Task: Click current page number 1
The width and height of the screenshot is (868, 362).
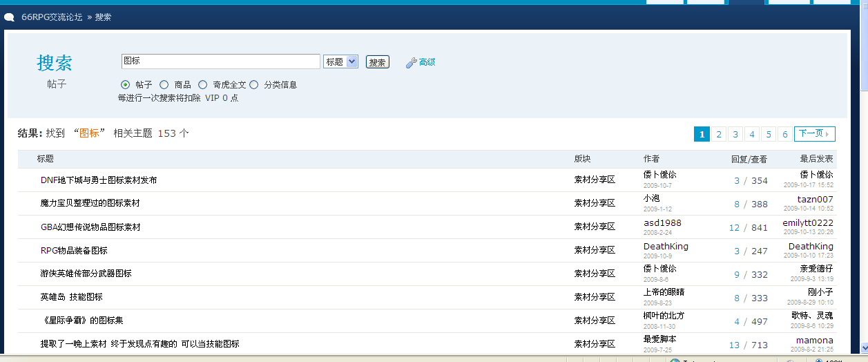Action: click(x=702, y=134)
